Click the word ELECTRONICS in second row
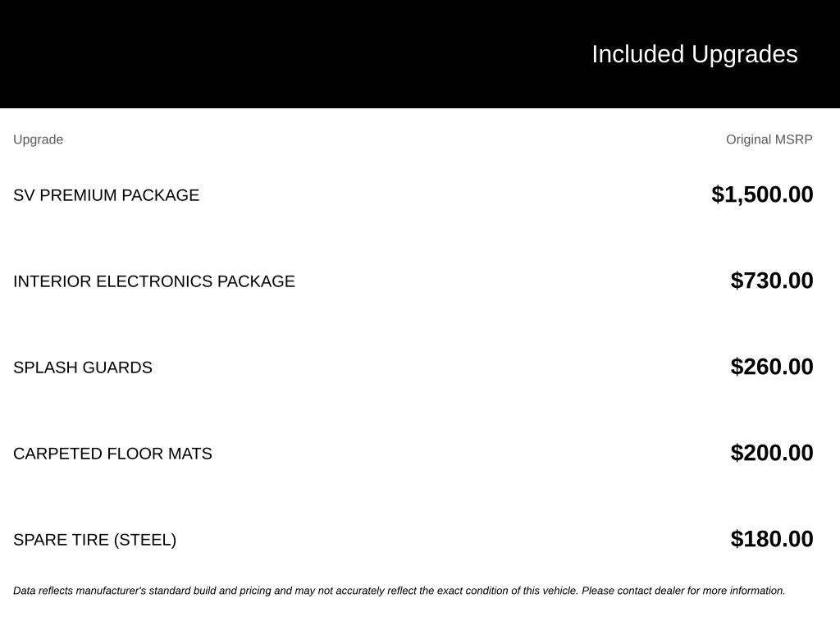 click(x=154, y=281)
